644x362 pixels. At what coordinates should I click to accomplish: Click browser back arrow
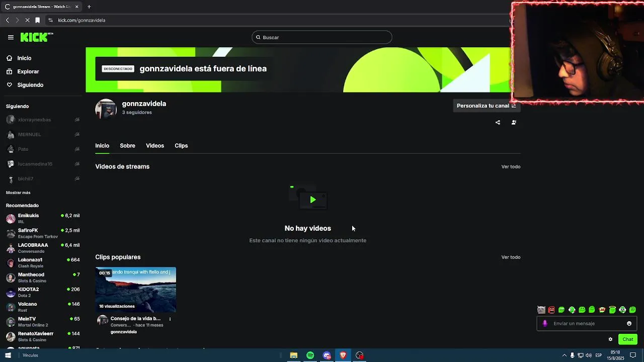point(8,20)
